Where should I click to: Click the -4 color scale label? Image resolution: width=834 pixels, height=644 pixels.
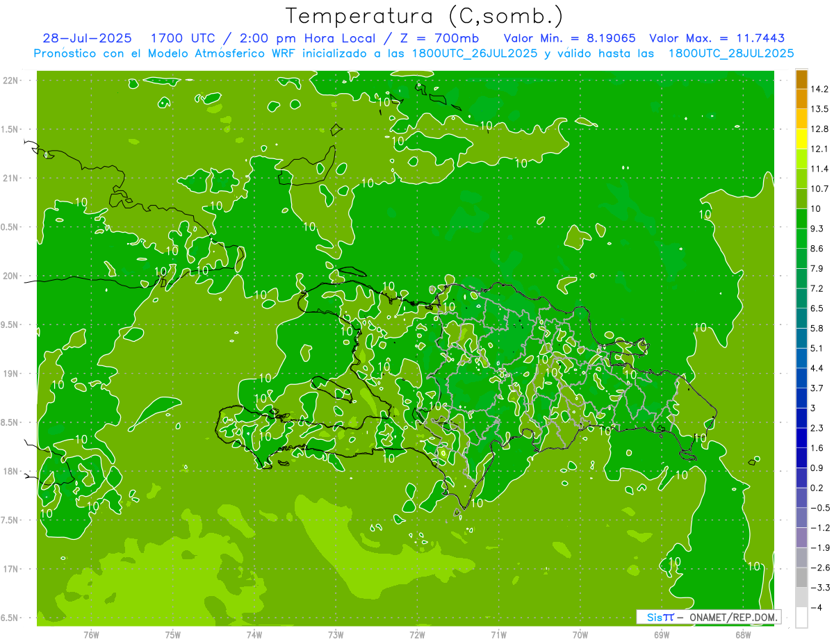point(817,607)
